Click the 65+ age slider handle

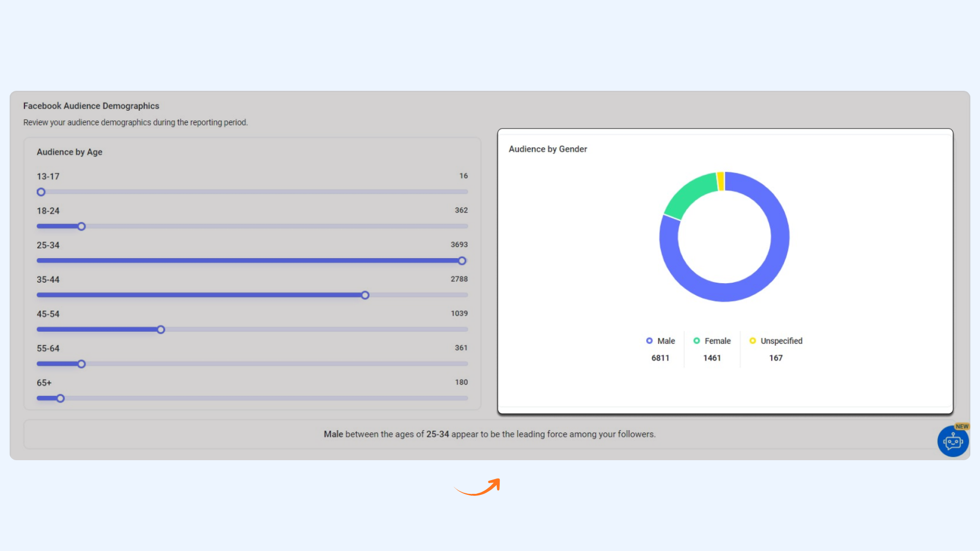(61, 398)
